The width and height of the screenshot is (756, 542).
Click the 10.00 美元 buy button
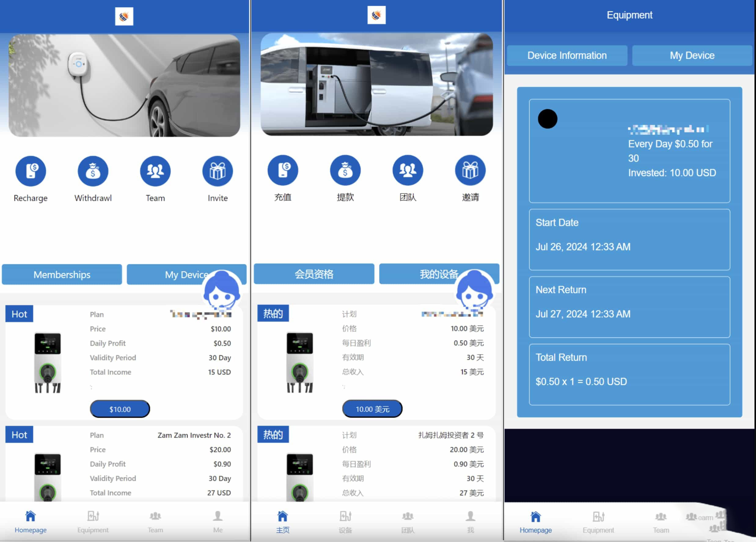click(372, 409)
